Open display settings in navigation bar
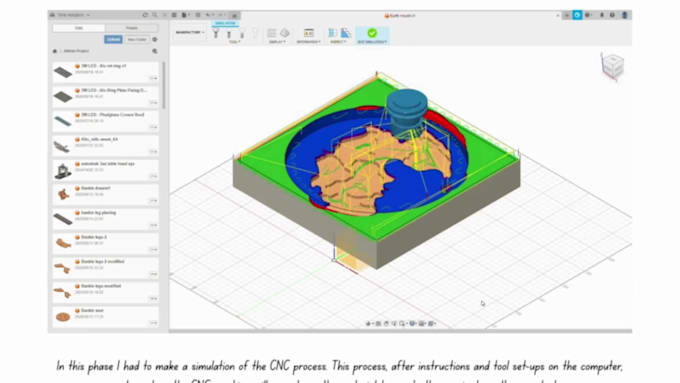This screenshot has width=680, height=383. click(x=413, y=324)
